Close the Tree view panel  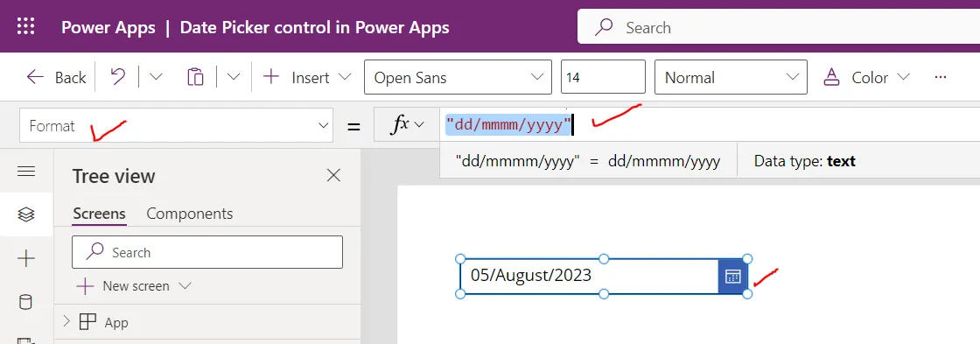click(x=333, y=175)
